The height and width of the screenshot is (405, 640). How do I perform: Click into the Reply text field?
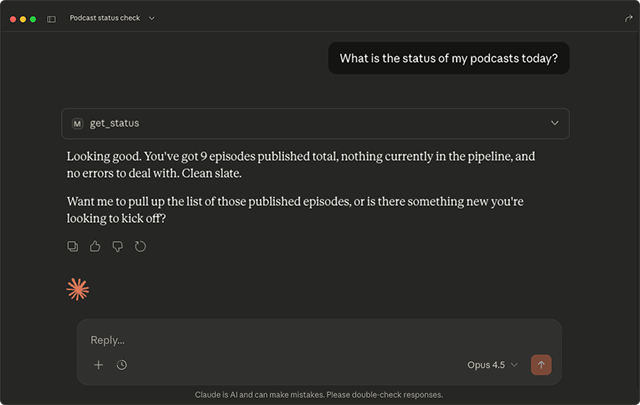(x=300, y=340)
